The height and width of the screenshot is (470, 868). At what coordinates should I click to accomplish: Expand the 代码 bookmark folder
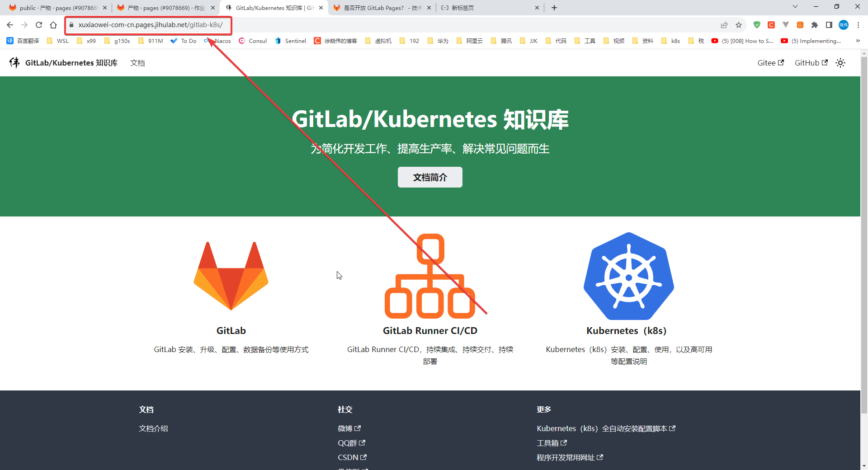coord(556,41)
